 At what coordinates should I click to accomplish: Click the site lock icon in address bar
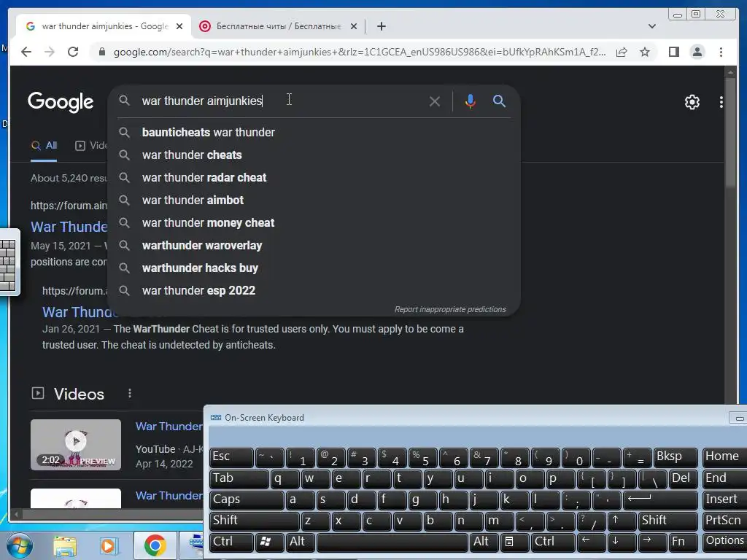pyautogui.click(x=101, y=52)
